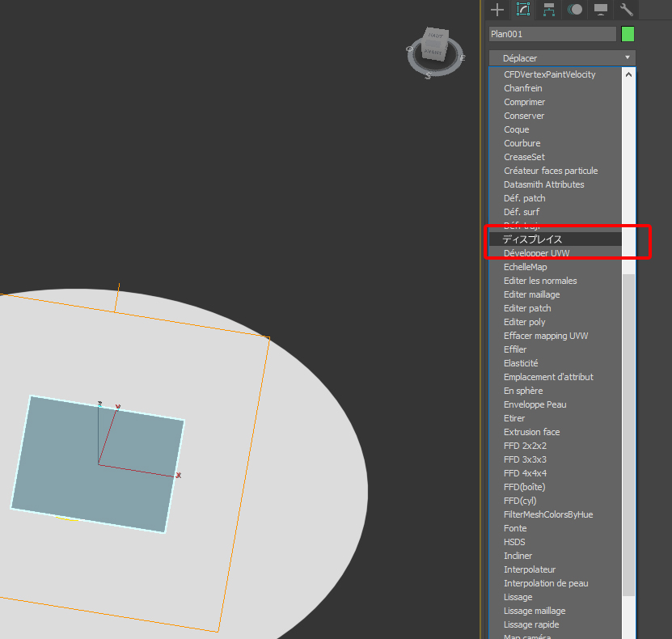The image size is (672, 639).
Task: Open the Create panel plus icon
Action: [x=497, y=10]
